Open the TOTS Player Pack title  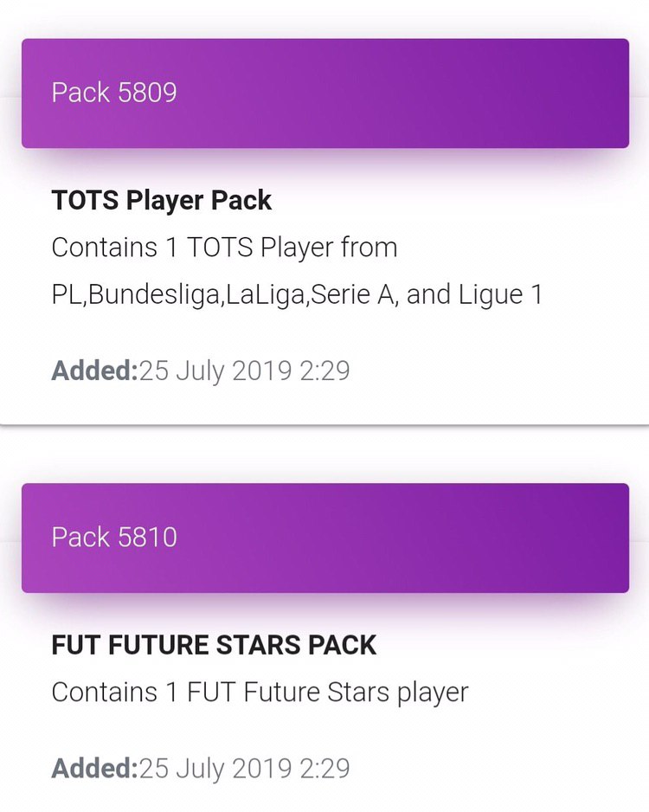162,201
